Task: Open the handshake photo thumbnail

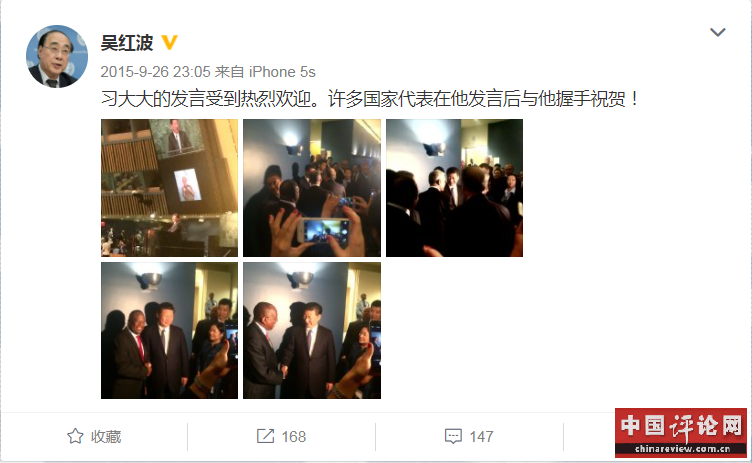Action: pyautogui.click(x=312, y=331)
